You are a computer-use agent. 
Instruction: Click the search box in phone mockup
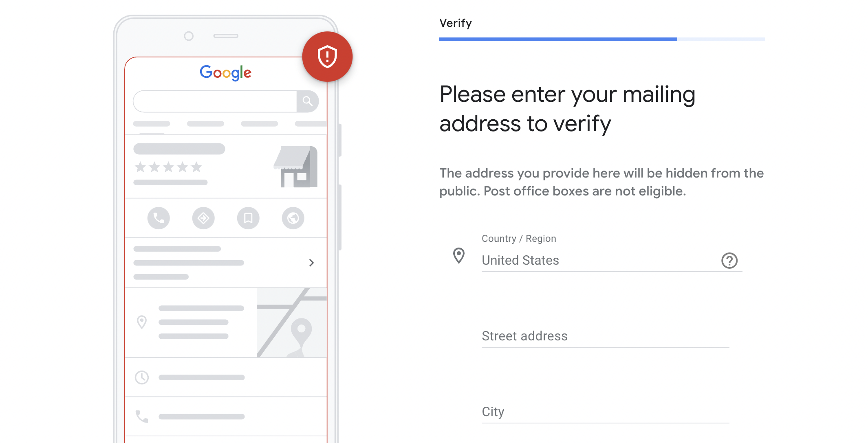tap(215, 101)
